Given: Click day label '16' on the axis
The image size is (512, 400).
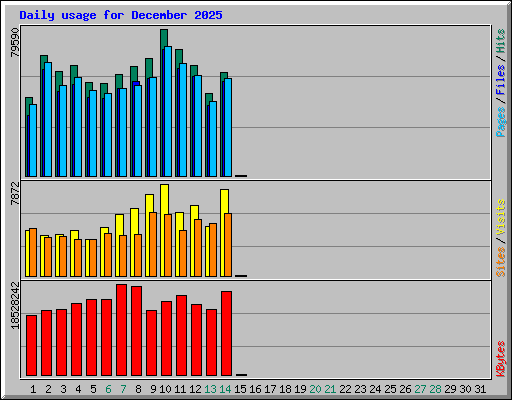Looking at the screenshot, I should [x=255, y=389].
